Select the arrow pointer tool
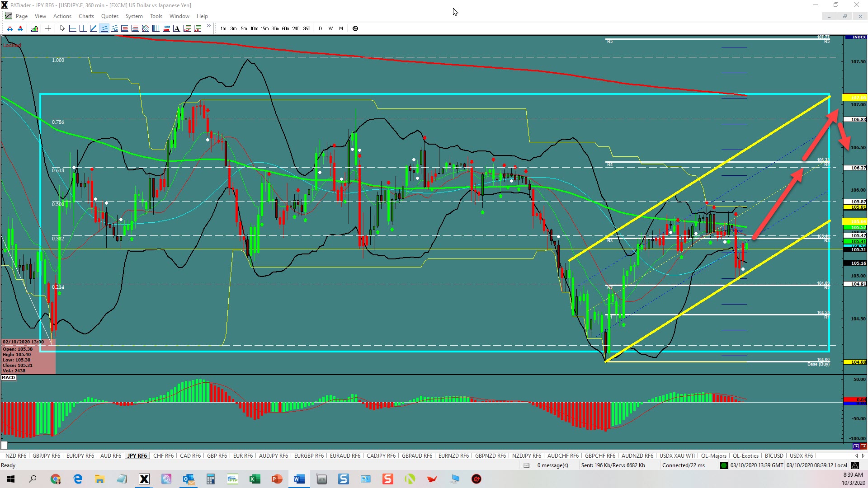The image size is (868, 488). pyautogui.click(x=62, y=28)
